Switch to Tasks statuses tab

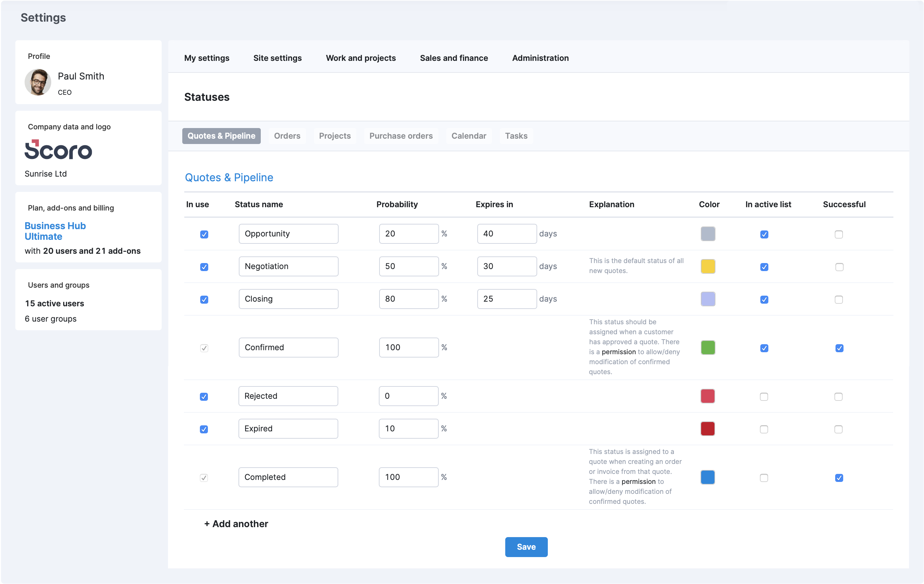[x=516, y=136]
